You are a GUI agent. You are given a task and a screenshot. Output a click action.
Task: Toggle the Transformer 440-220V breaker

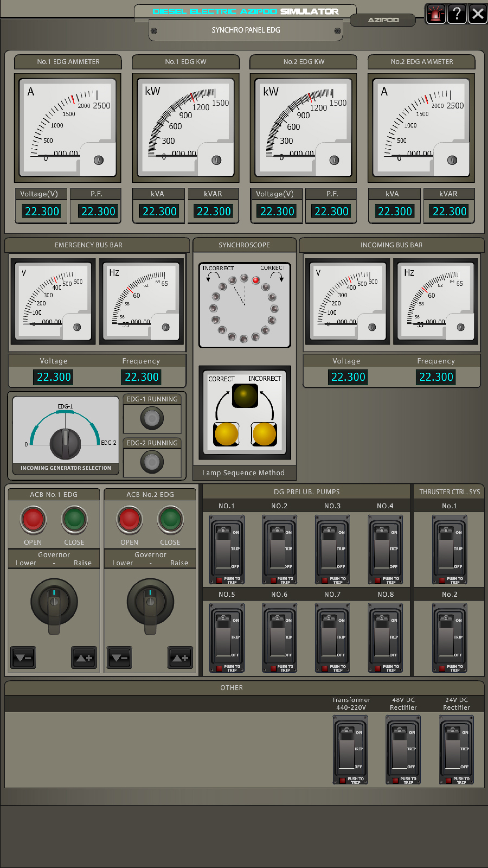350,750
